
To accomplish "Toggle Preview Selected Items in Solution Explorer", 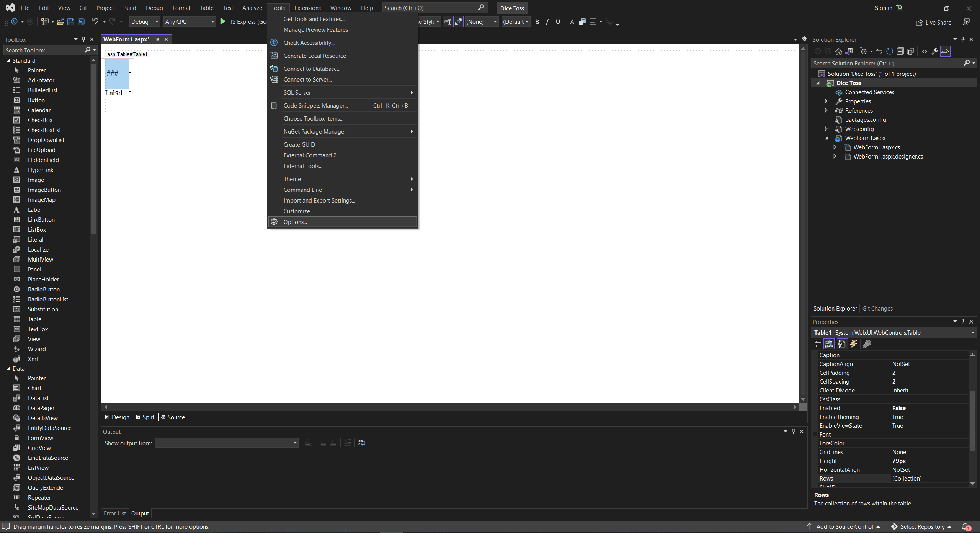I will (945, 51).
